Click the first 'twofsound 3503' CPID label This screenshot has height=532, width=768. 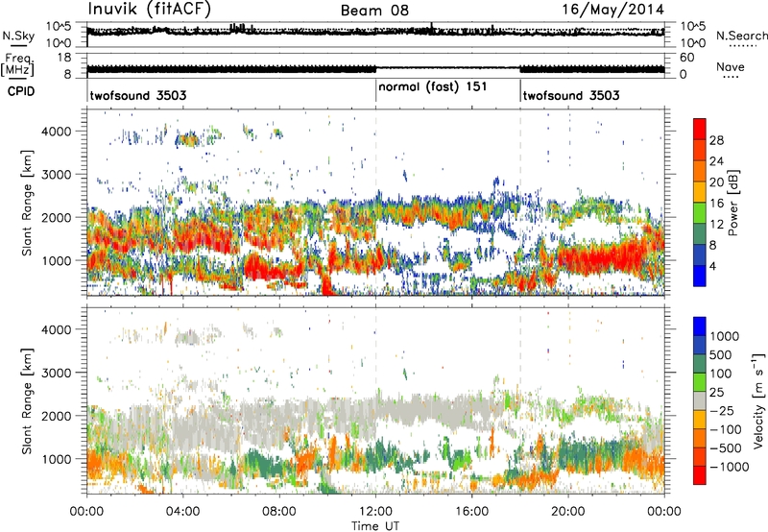[138, 95]
